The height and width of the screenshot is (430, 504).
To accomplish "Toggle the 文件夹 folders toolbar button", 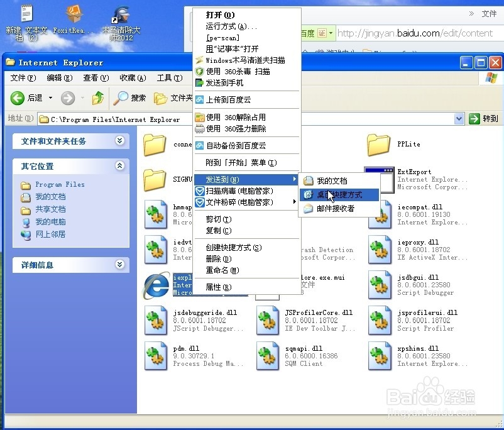I will coord(173,98).
